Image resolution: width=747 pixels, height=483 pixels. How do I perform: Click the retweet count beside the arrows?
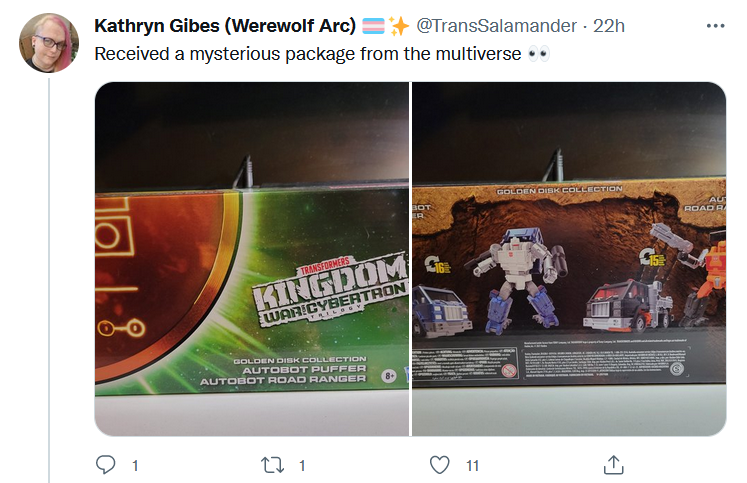pyautogui.click(x=302, y=465)
